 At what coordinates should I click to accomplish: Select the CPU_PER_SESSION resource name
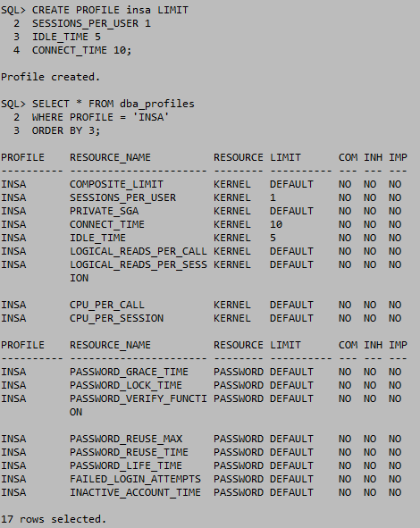coord(116,319)
